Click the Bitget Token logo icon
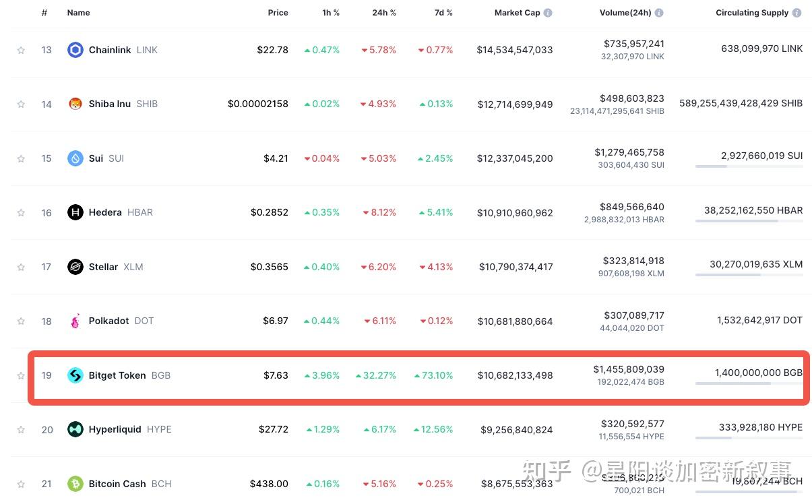The height and width of the screenshot is (504, 812). pyautogui.click(x=75, y=375)
